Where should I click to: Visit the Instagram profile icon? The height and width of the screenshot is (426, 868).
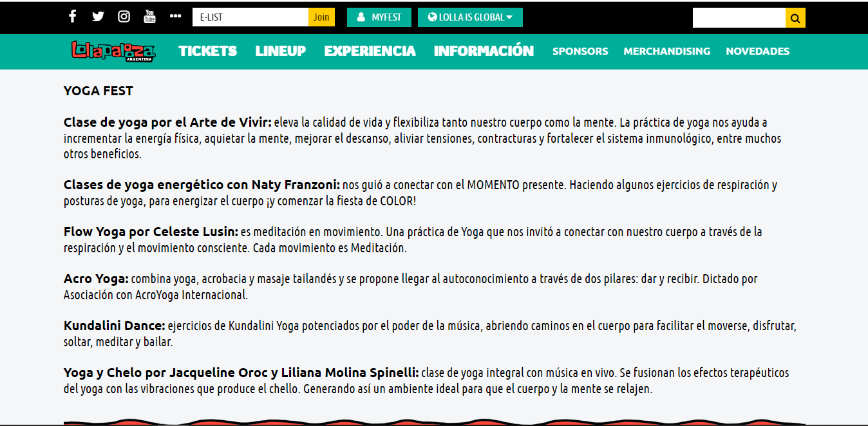(x=124, y=17)
